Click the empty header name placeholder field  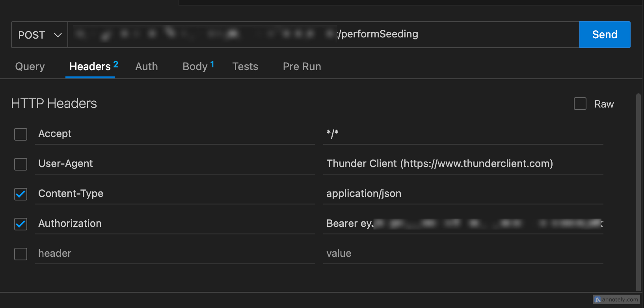pyautogui.click(x=175, y=254)
